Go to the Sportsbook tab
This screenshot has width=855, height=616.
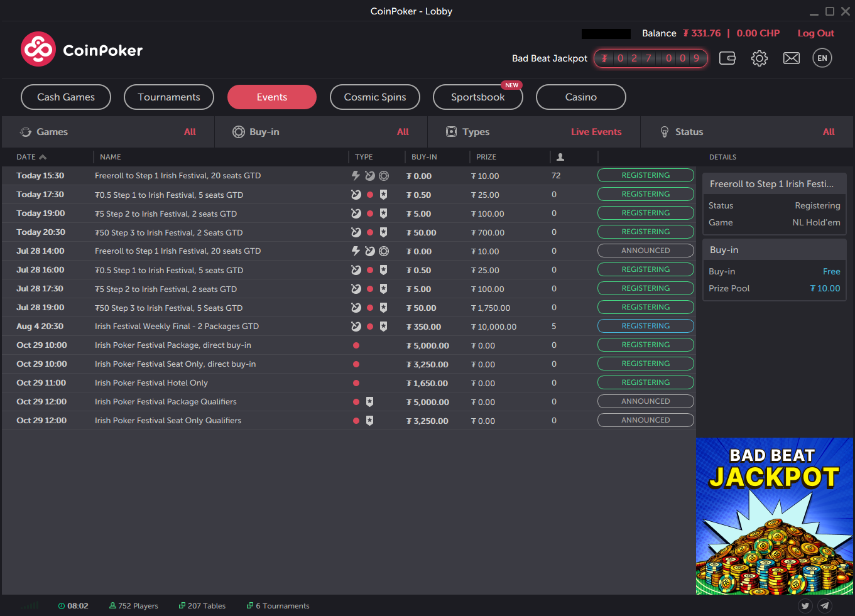[478, 97]
